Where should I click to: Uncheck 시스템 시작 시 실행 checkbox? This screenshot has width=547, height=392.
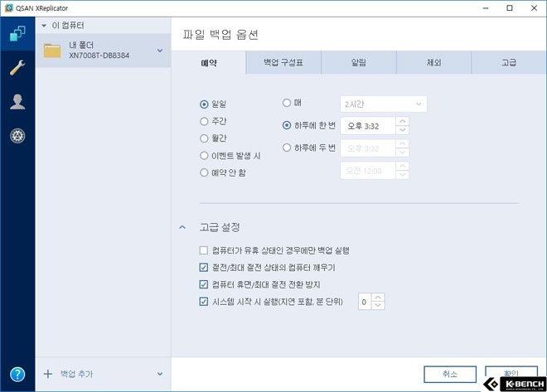click(203, 302)
